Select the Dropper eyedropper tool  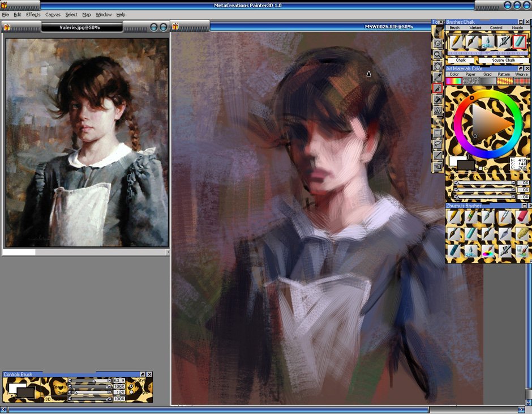coord(437,77)
